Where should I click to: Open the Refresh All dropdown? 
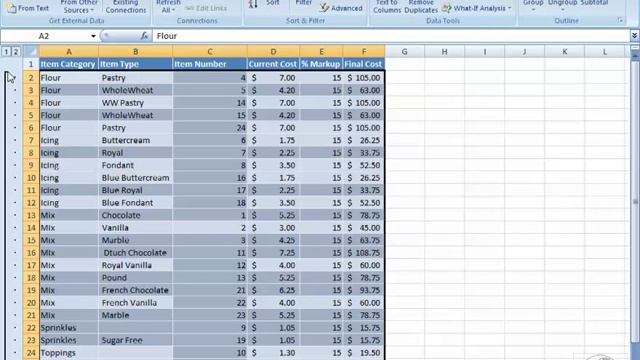click(x=168, y=7)
